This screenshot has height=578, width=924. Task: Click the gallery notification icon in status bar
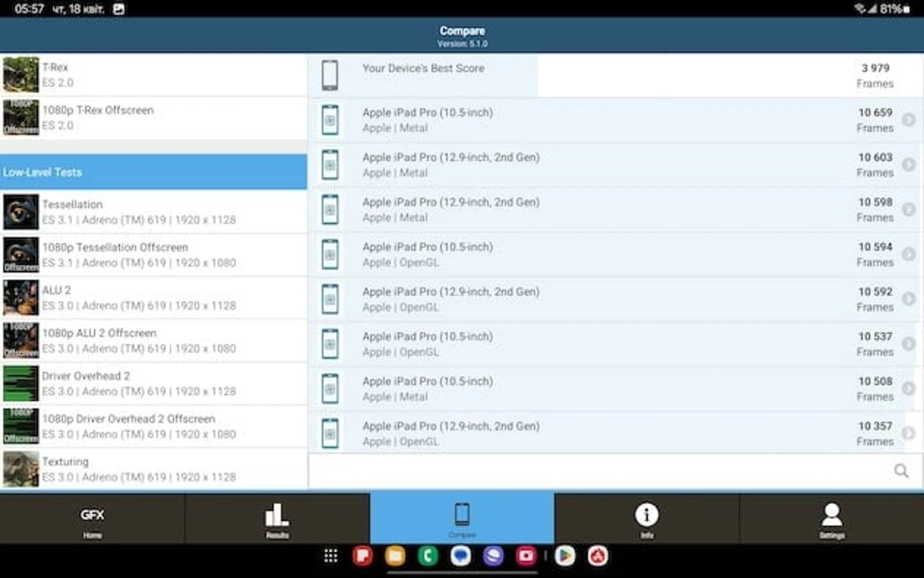[118, 9]
